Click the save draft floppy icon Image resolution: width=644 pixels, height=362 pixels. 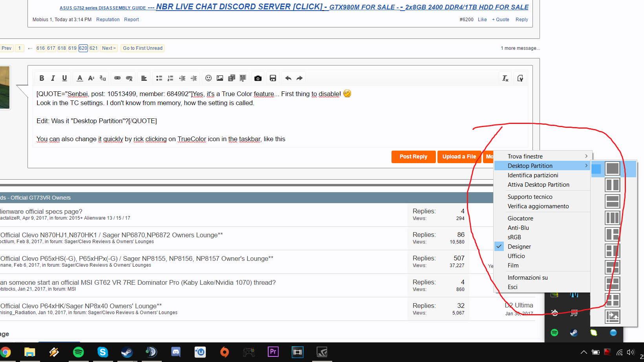273,78
